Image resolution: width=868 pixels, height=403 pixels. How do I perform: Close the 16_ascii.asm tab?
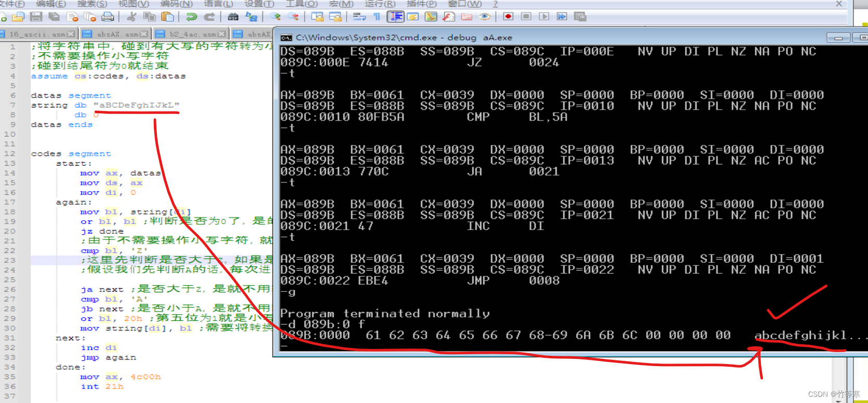coord(71,34)
